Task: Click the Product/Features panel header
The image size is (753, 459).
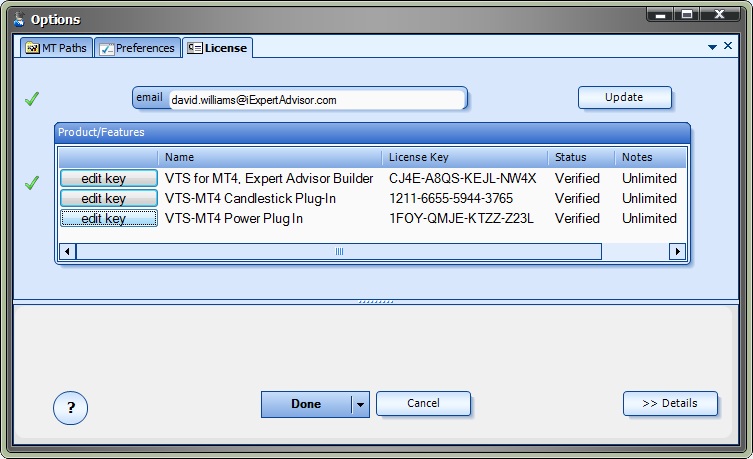Action: (372, 132)
